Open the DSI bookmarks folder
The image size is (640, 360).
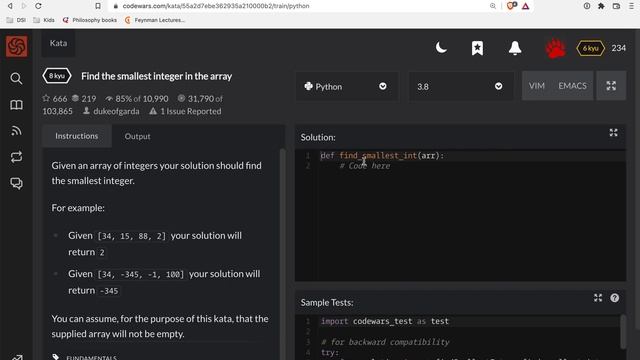point(16,20)
